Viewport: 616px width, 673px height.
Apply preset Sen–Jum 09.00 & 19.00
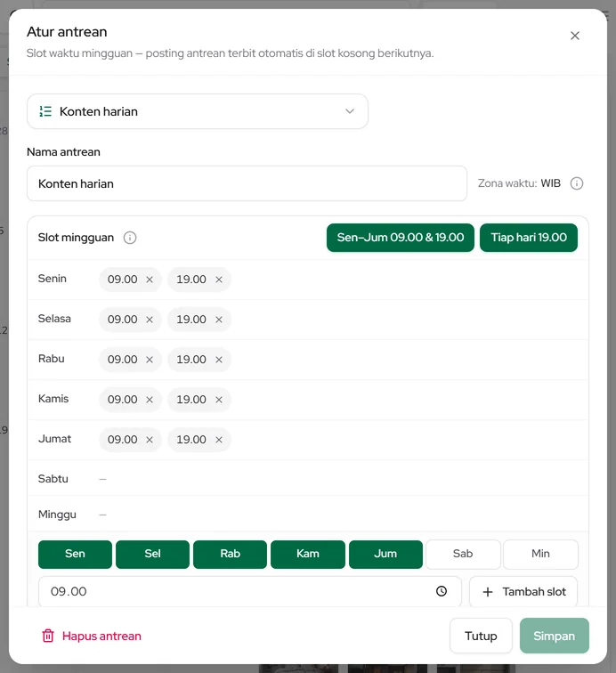(x=400, y=238)
